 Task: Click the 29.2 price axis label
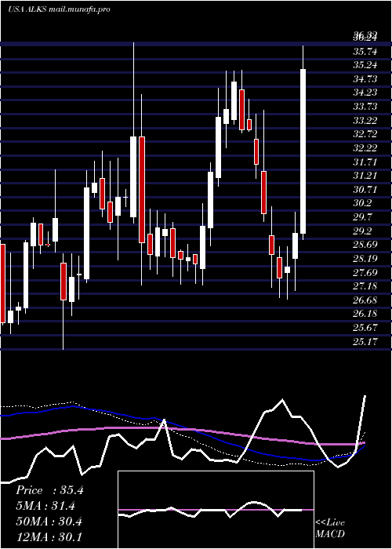(363, 231)
